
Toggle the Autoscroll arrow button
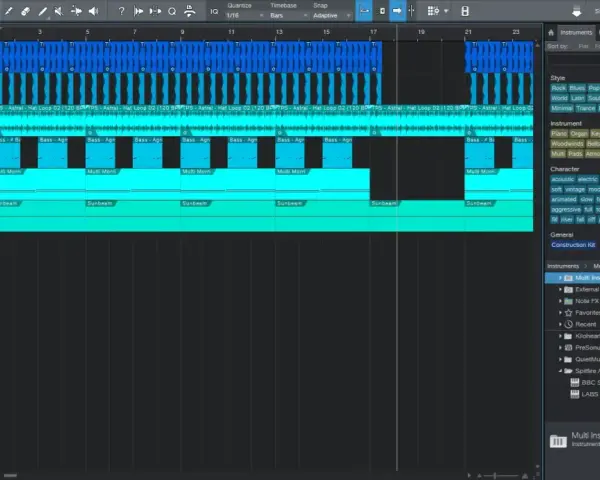point(397,11)
